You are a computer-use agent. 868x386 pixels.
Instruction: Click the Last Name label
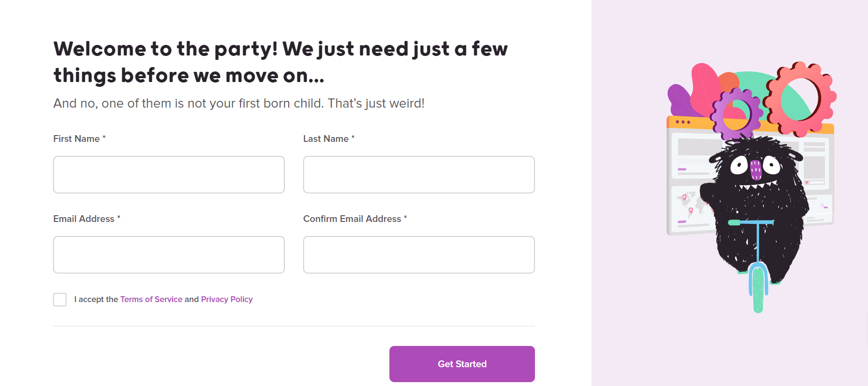(326, 139)
